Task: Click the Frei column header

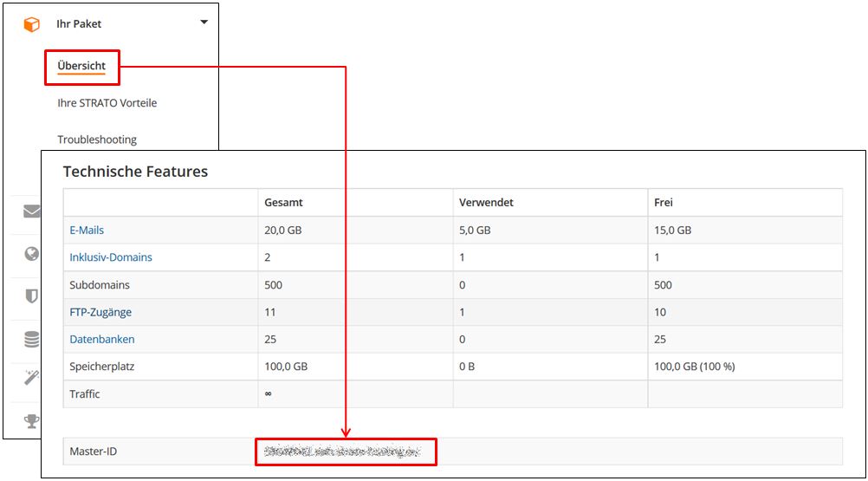Action: (664, 203)
